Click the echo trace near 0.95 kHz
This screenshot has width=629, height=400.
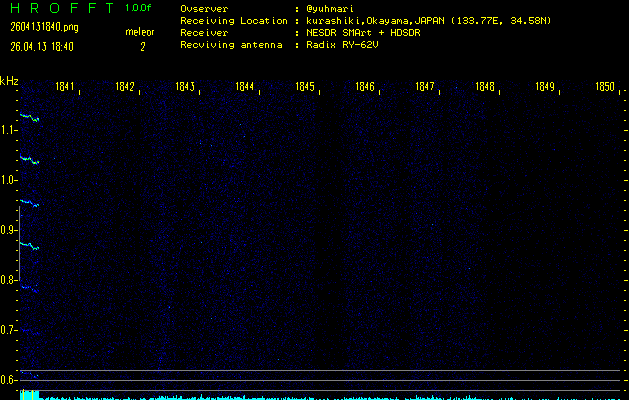[x=29, y=203]
